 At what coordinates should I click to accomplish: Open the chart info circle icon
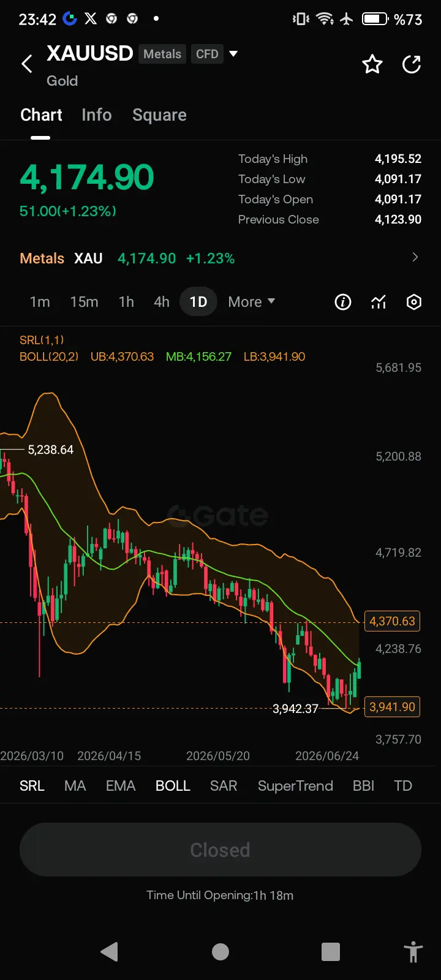(x=343, y=302)
